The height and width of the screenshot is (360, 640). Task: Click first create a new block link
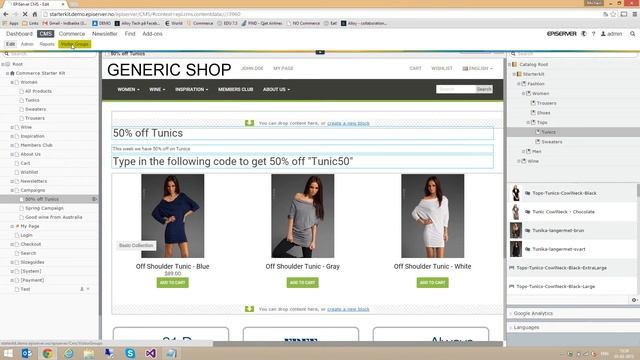click(348, 123)
